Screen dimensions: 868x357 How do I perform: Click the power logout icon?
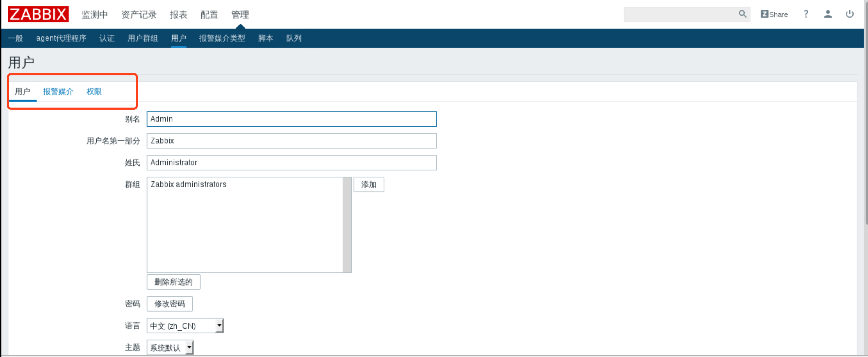tap(850, 14)
